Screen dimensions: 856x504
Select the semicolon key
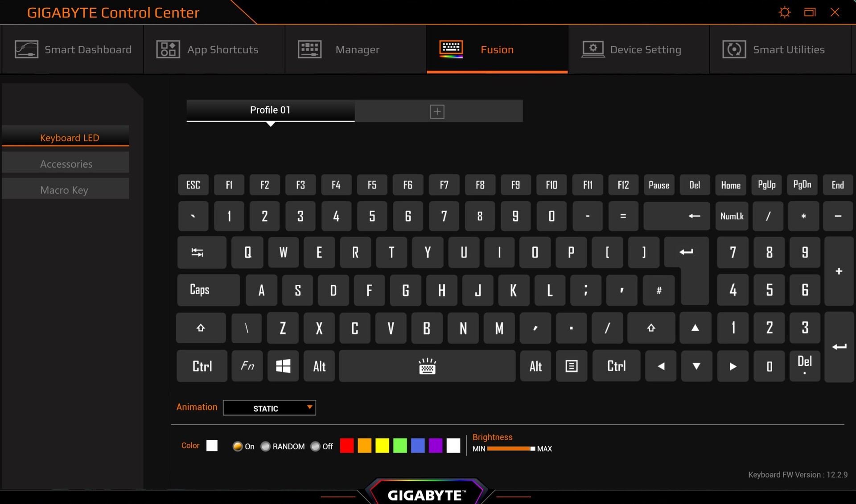click(586, 290)
